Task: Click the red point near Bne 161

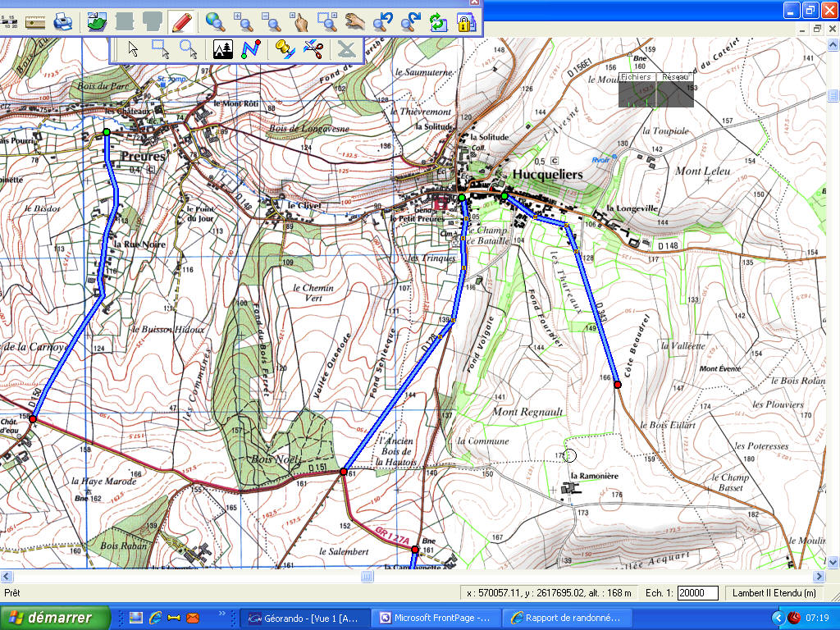Action: pyautogui.click(x=414, y=550)
